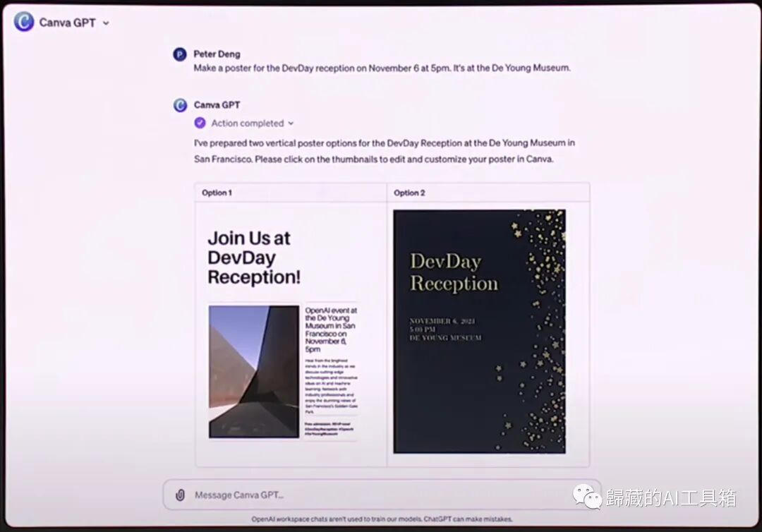Click the Canva logo in the header
Viewport: 762px width, 532px height.
[x=24, y=22]
